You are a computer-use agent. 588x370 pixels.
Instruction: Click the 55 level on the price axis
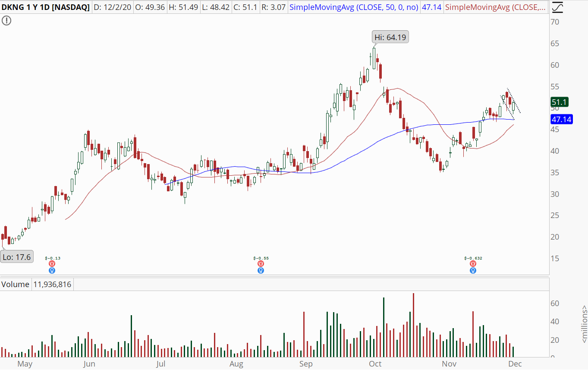click(554, 87)
